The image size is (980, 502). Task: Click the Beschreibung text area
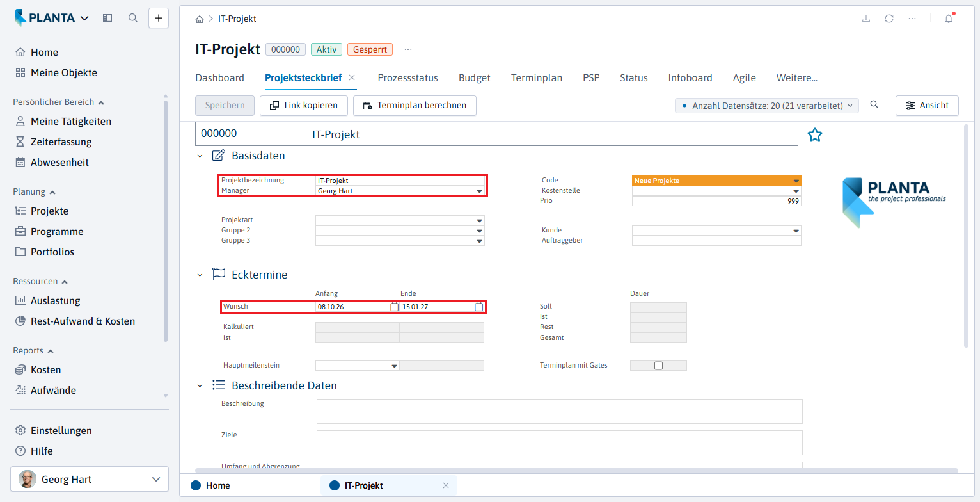pos(560,412)
